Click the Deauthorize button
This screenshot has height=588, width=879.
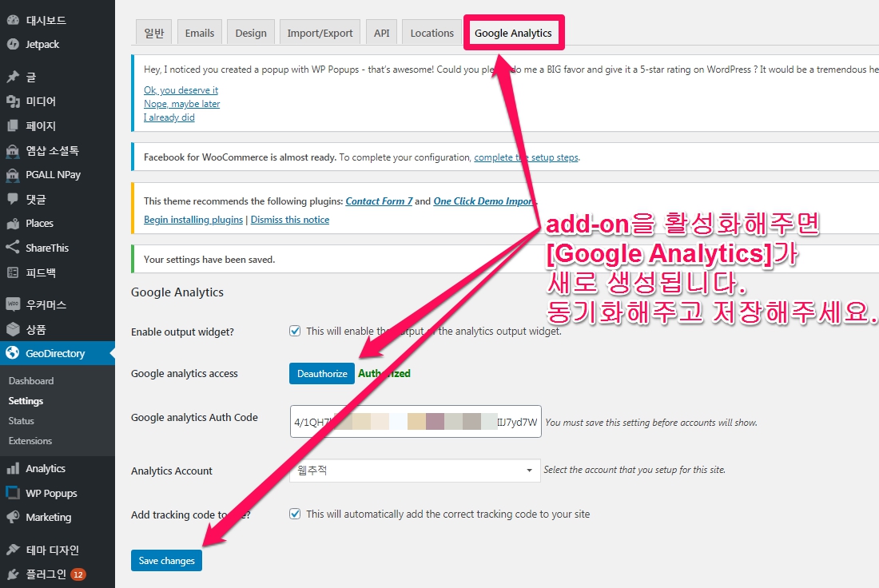[x=322, y=373]
